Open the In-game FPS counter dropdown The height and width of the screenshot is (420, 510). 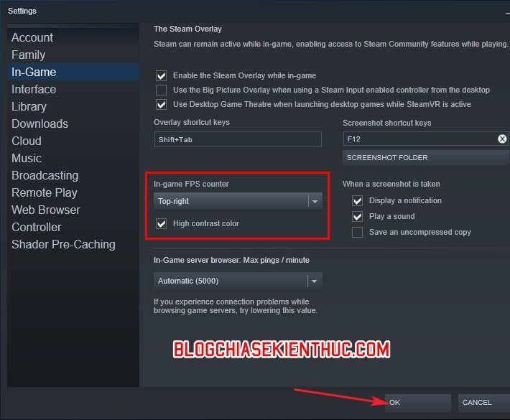click(238, 201)
